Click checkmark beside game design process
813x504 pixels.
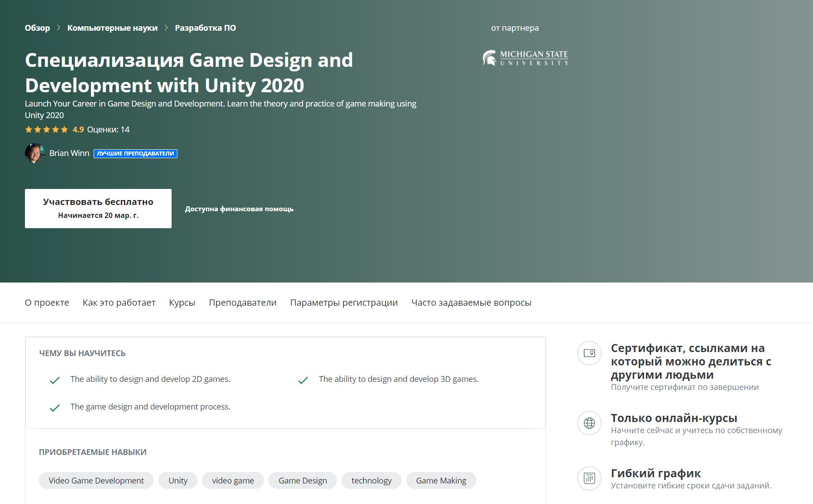[x=55, y=408]
